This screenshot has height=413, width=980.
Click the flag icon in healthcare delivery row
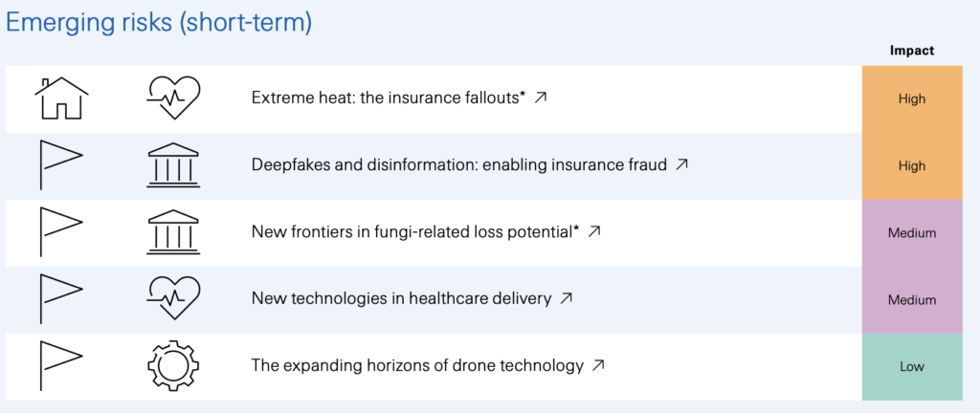tap(61, 299)
